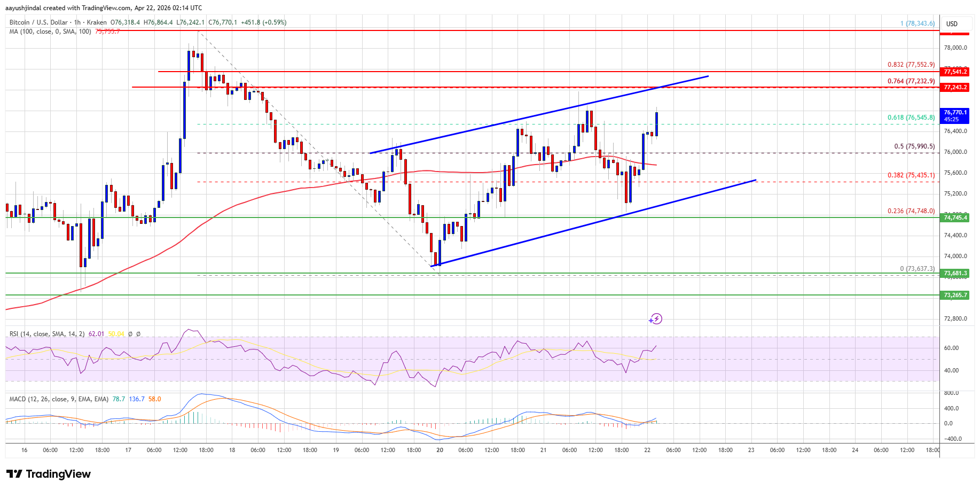Image resolution: width=980 pixels, height=490 pixels.
Task: Click the Bitcoin / U.S. Dollar symbol title
Action: point(38,22)
